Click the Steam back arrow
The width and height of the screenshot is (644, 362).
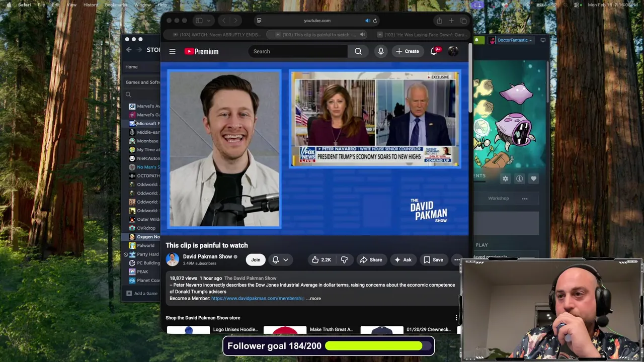pyautogui.click(x=129, y=50)
